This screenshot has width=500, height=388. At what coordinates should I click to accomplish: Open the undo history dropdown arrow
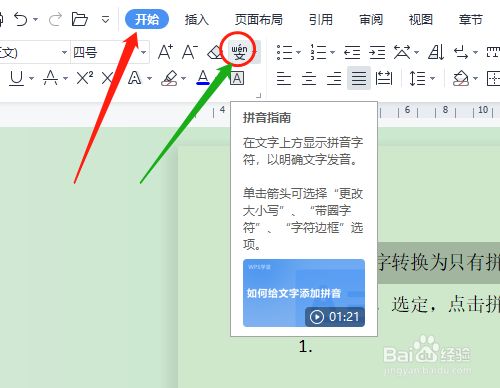point(36,19)
